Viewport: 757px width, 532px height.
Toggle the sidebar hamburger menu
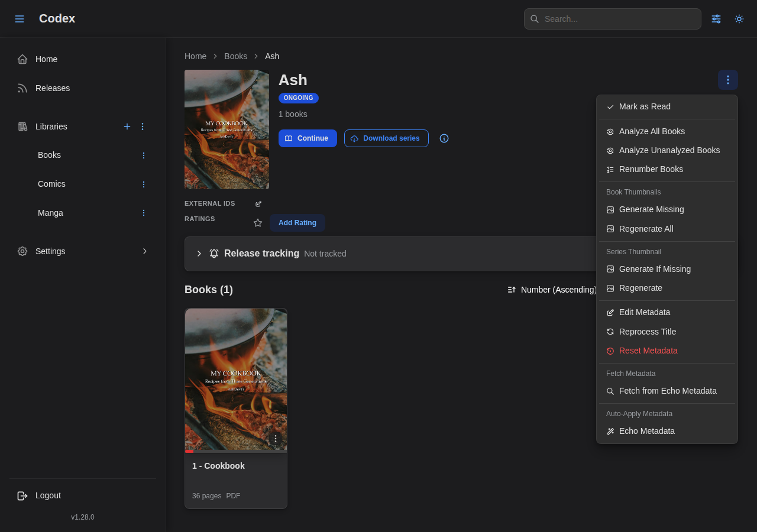[x=20, y=19]
